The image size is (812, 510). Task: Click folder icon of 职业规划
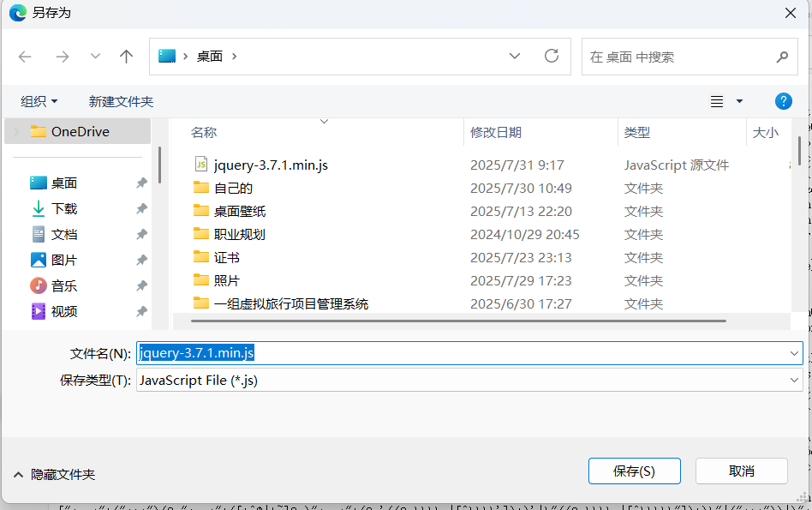(201, 233)
